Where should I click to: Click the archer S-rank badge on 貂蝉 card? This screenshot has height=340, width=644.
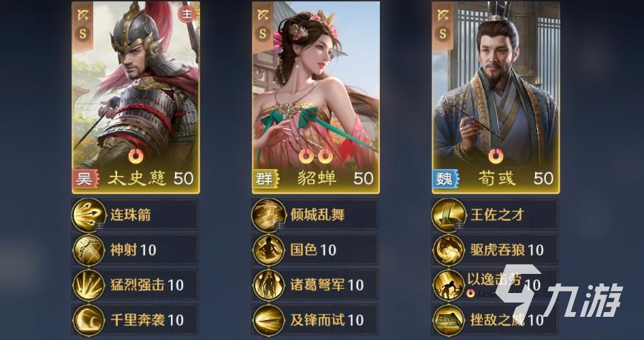(263, 25)
